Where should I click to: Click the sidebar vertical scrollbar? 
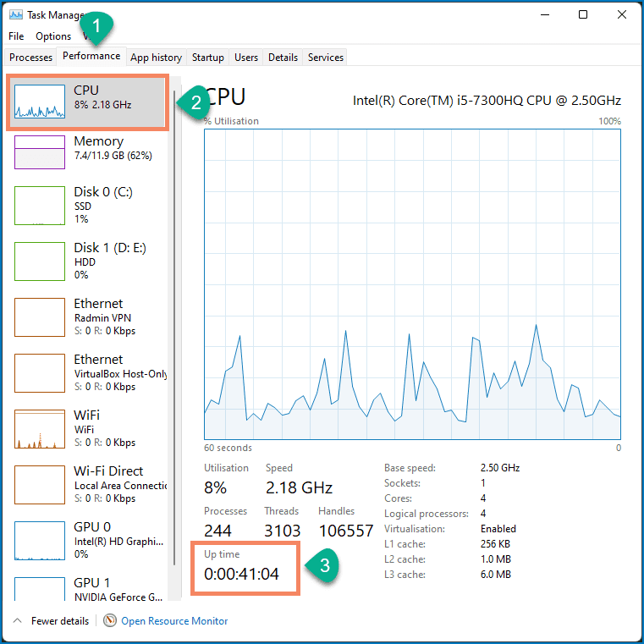(x=173, y=254)
